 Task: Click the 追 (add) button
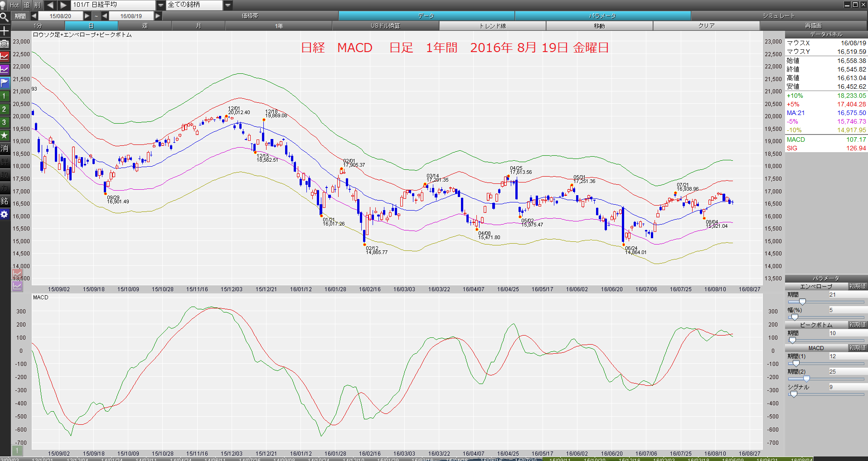[x=27, y=5]
